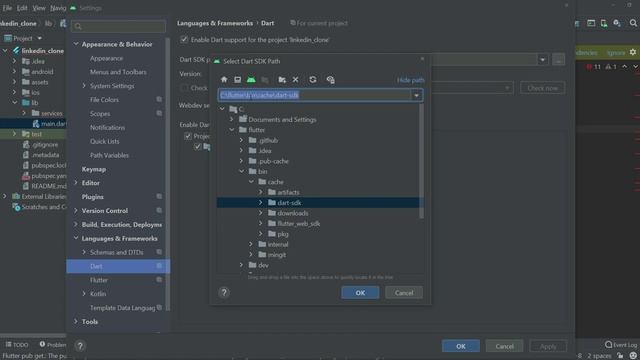Viewport: 640px width, 360px height.
Task: Click OK in Settings dialog
Action: 461,346
